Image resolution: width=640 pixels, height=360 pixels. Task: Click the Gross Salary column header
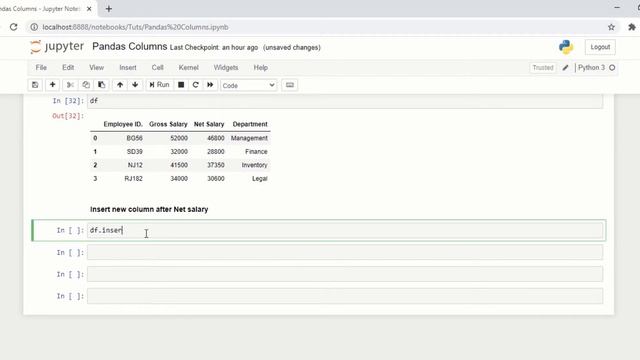[x=168, y=124]
